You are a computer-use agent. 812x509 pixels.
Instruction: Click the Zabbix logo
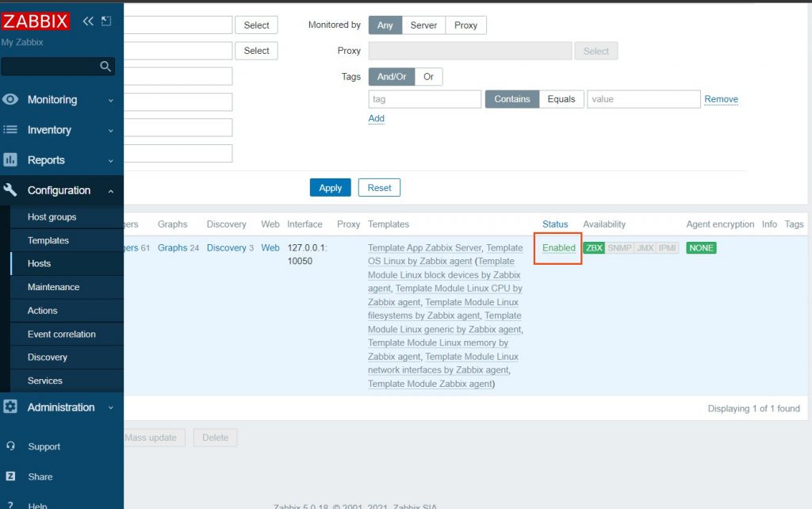pos(35,21)
